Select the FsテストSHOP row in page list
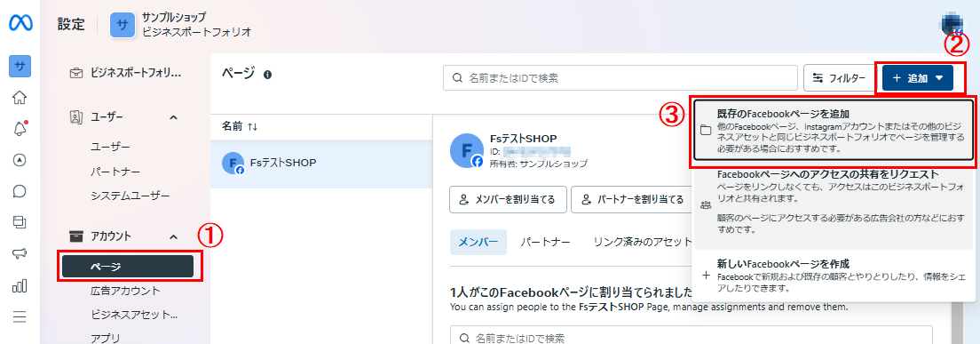This screenshot has width=980, height=344. coord(321,163)
